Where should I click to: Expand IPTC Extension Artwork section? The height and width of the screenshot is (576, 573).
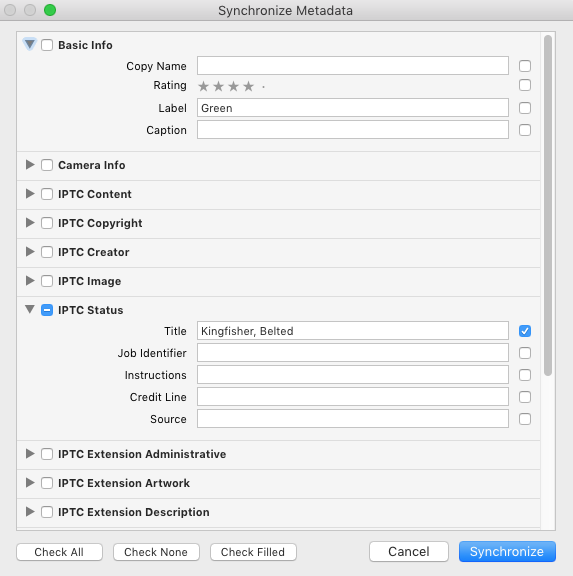30,483
